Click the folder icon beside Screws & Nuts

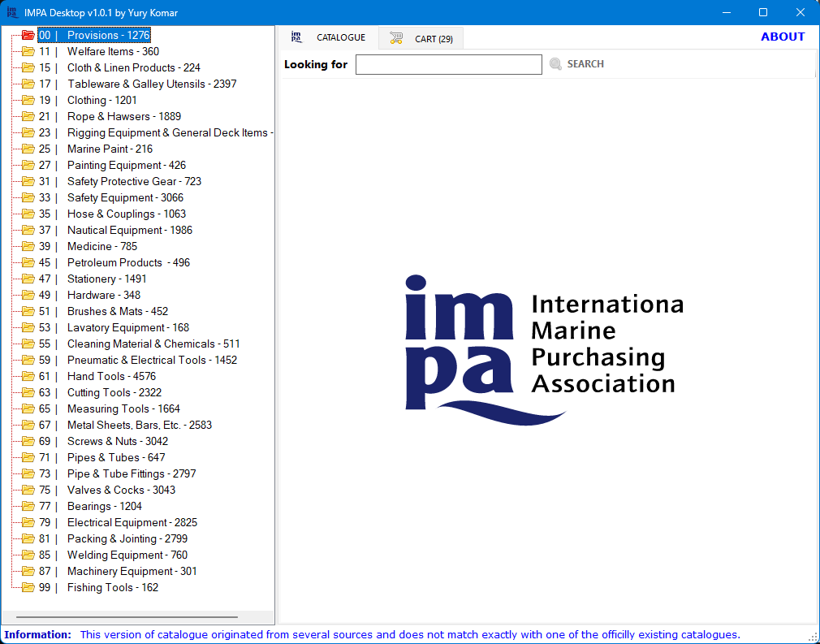coord(28,442)
